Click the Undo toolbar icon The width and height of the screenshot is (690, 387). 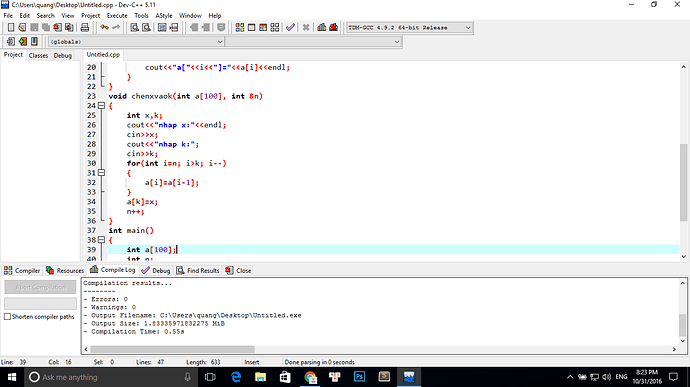(x=104, y=28)
